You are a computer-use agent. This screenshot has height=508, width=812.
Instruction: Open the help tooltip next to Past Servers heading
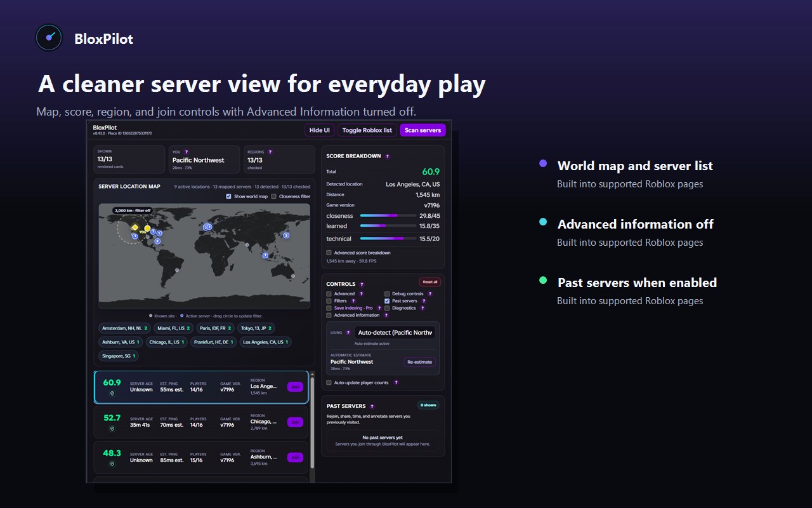point(372,406)
